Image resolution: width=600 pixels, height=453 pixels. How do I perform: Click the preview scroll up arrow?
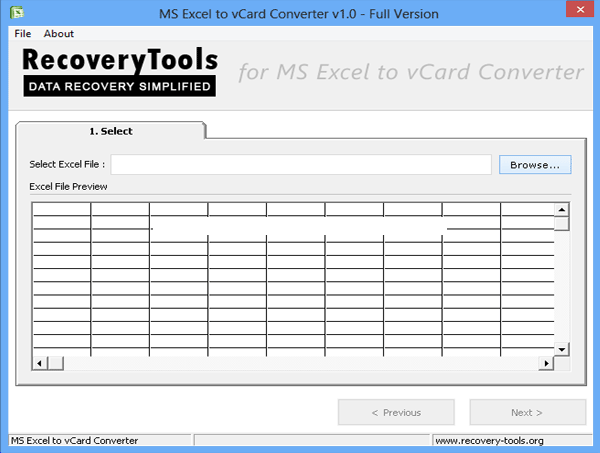coord(561,210)
